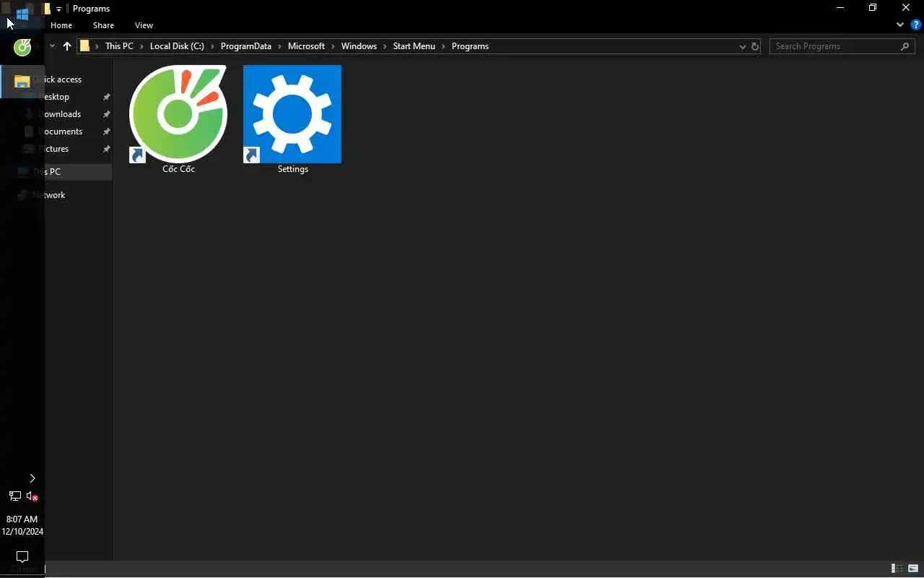
Task: Restore down the Programs window
Action: [873, 8]
